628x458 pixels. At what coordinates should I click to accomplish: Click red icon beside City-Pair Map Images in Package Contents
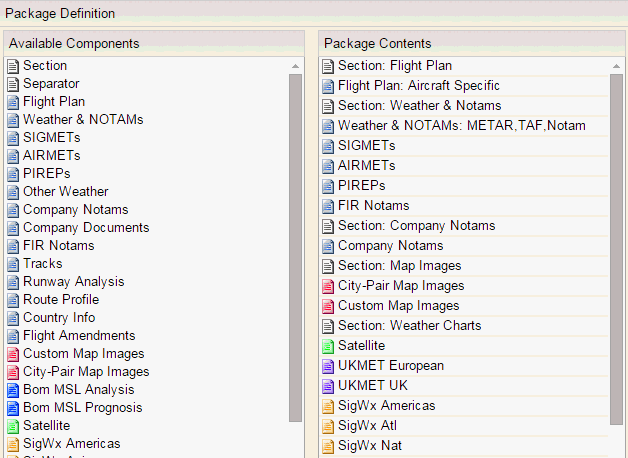click(x=328, y=286)
